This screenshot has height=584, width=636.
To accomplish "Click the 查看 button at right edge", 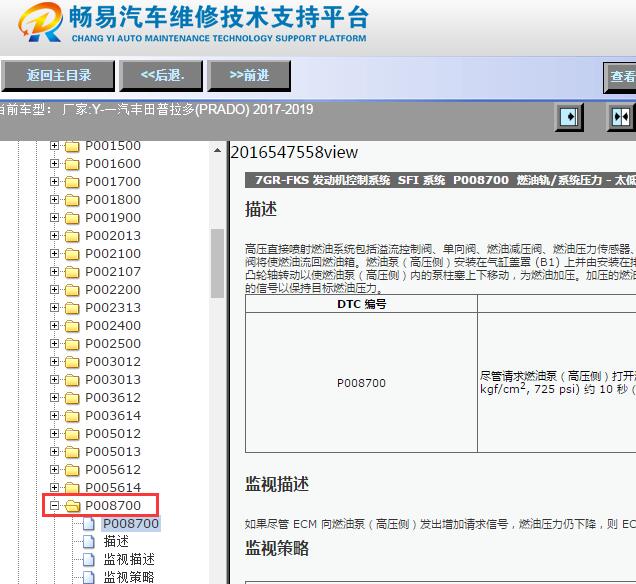I will pos(621,76).
